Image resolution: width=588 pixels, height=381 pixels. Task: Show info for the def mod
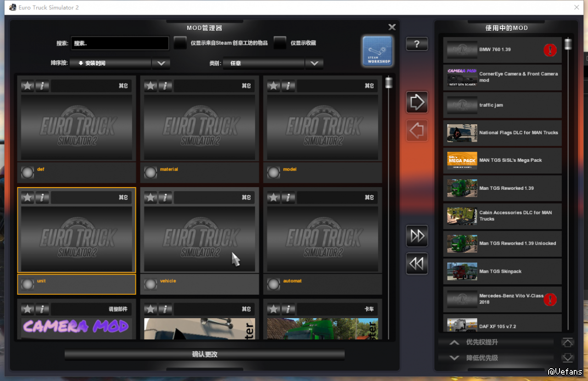tap(42, 86)
